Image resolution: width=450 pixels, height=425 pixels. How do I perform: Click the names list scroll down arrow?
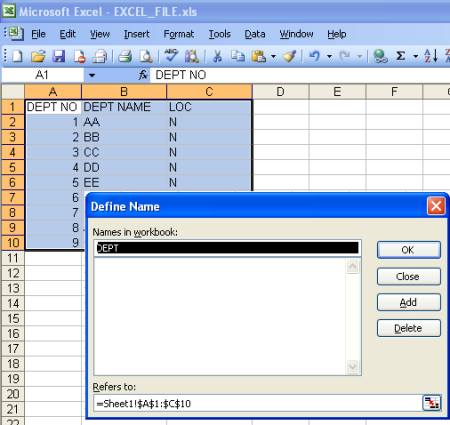(x=353, y=367)
